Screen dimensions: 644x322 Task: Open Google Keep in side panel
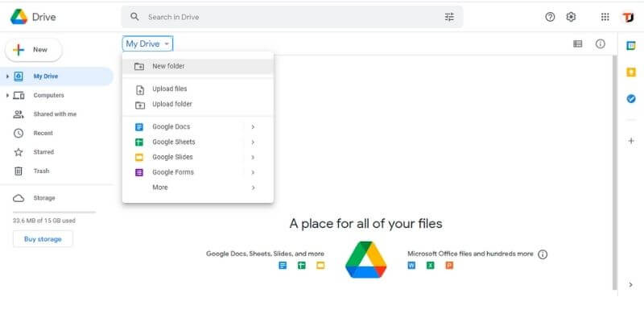click(631, 72)
